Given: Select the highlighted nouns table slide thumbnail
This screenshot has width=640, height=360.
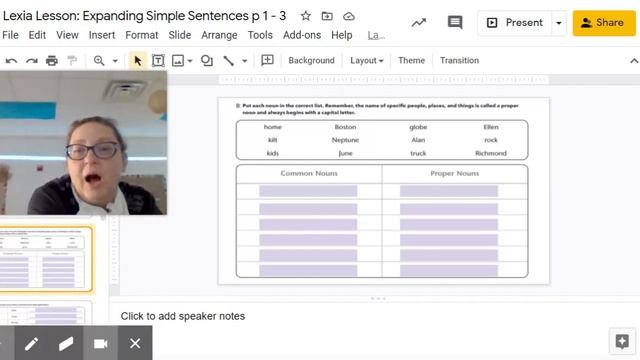Looking at the screenshot, I should [x=46, y=259].
